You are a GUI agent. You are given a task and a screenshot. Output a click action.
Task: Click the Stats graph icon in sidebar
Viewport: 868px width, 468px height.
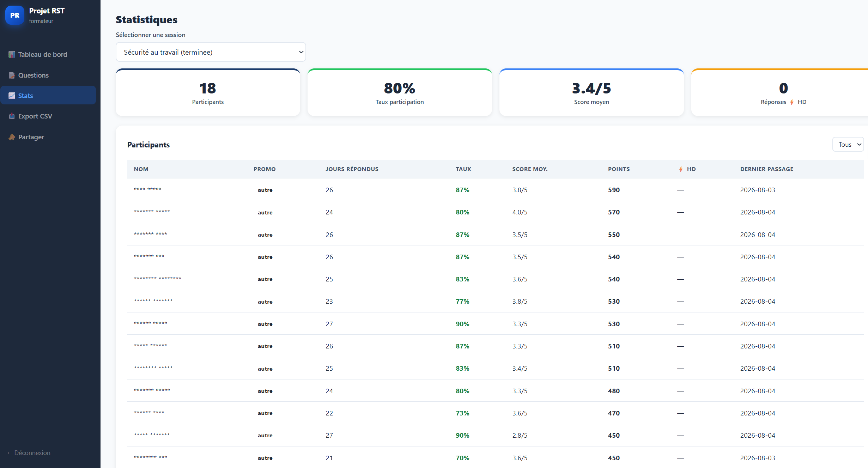click(12, 96)
